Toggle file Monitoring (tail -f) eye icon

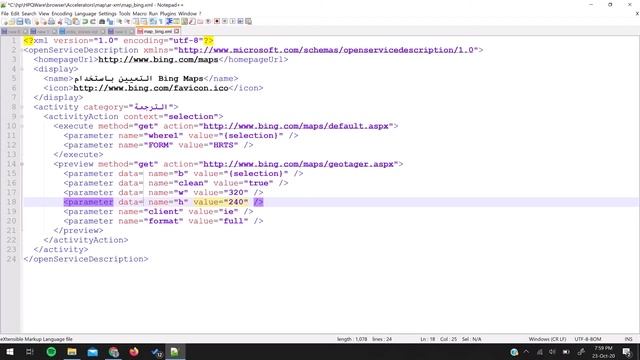208,21
